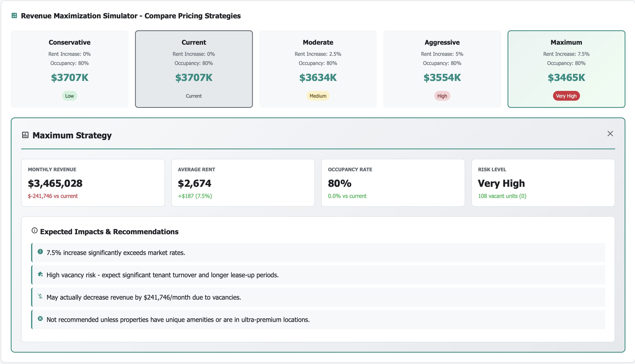
Task: Click the Low risk badge
Action: point(70,96)
